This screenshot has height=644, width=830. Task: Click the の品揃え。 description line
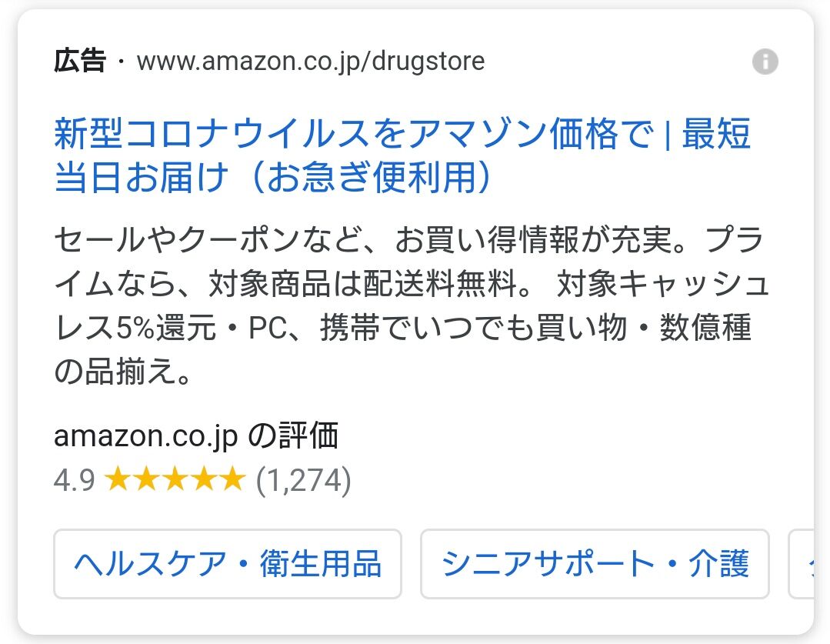pos(120,373)
